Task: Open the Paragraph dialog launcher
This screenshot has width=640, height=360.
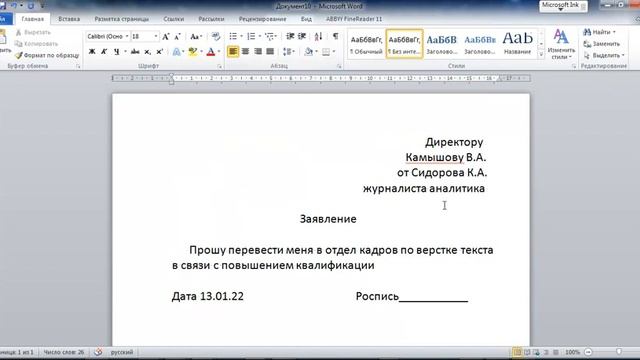Action: coord(339,66)
